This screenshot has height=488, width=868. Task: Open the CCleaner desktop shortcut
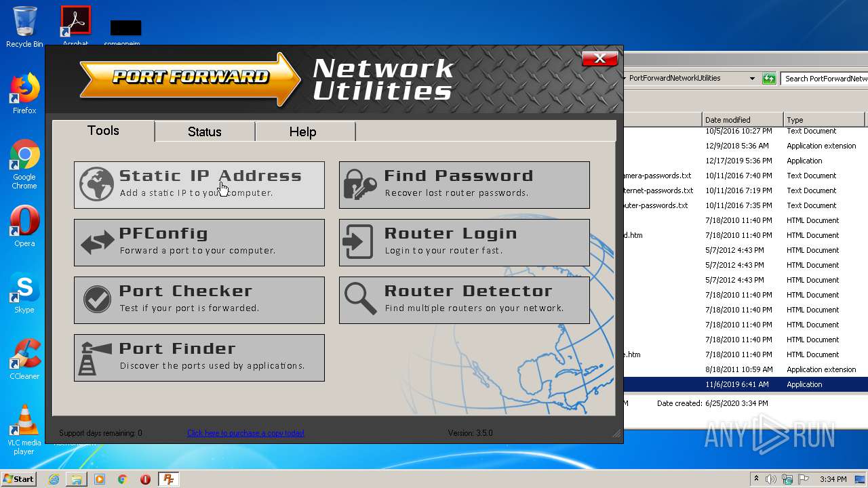(24, 359)
